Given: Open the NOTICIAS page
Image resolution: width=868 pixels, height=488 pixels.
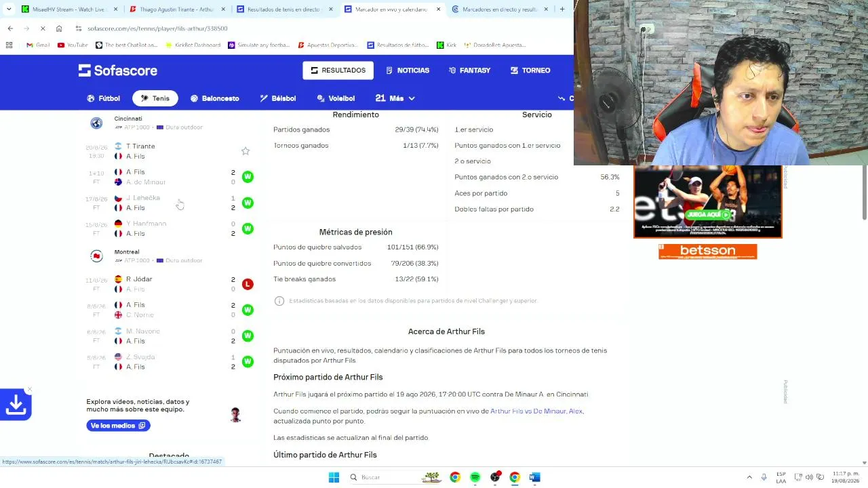Looking at the screenshot, I should pyautogui.click(x=408, y=70).
